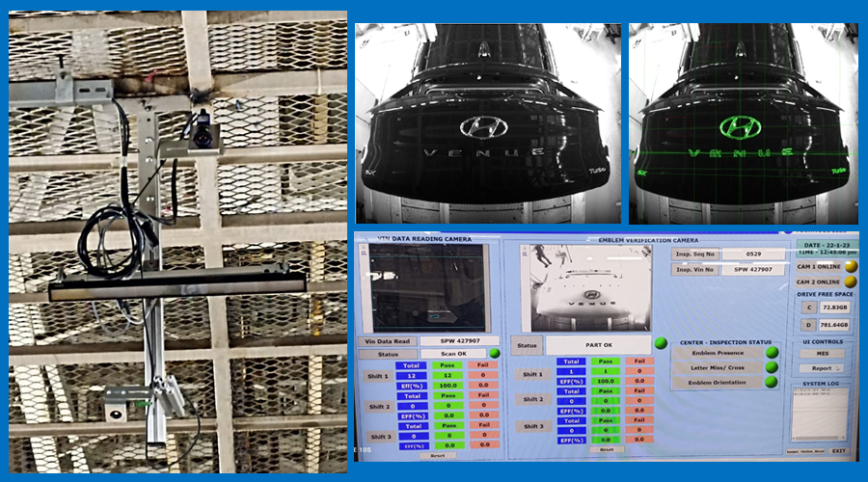This screenshot has width=868, height=482.
Task: Click the Vin Data Read label
Action: click(x=388, y=341)
